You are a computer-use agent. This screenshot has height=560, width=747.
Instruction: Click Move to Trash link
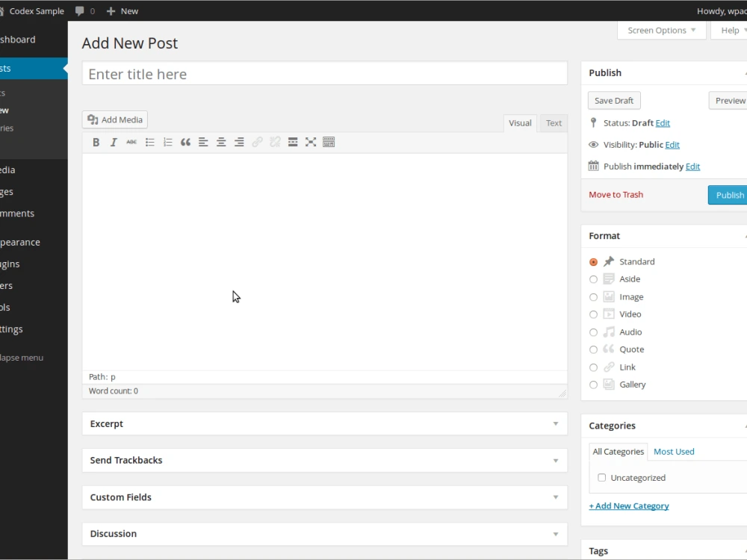tap(616, 194)
